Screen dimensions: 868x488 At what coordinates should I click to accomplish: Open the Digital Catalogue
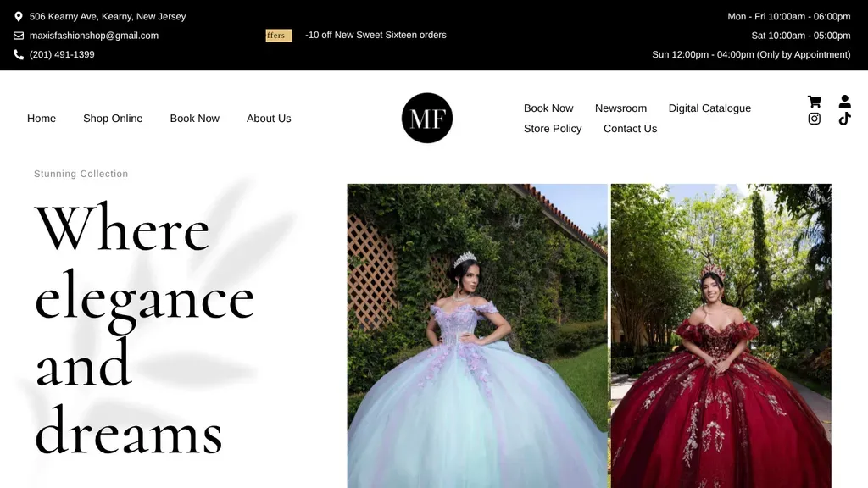[x=709, y=108]
